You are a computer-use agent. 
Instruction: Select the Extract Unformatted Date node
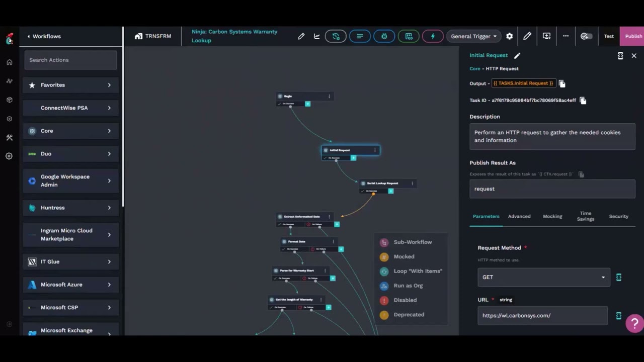point(304,217)
